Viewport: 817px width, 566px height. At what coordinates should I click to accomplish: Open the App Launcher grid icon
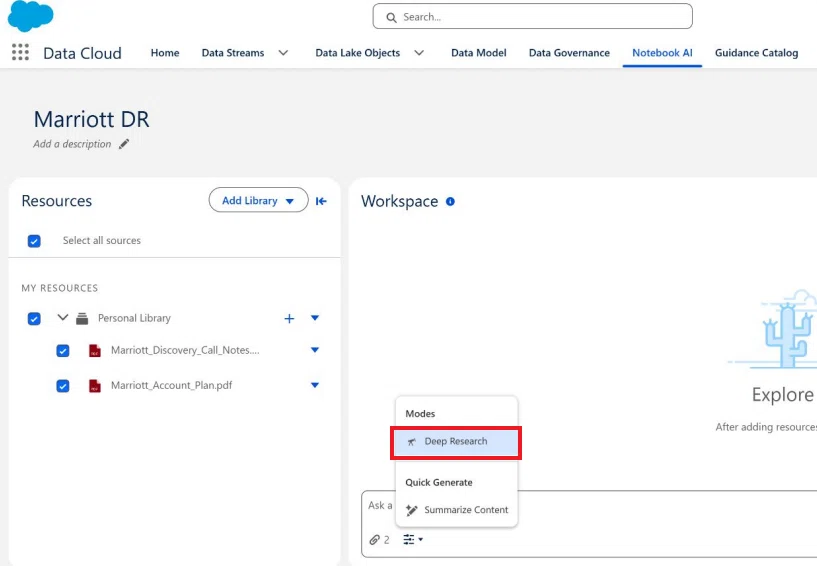click(20, 52)
